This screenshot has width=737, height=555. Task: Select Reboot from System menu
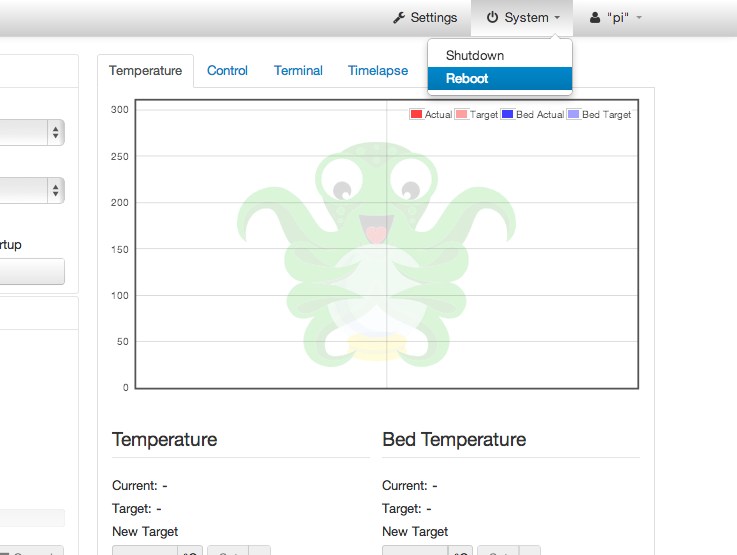point(500,78)
